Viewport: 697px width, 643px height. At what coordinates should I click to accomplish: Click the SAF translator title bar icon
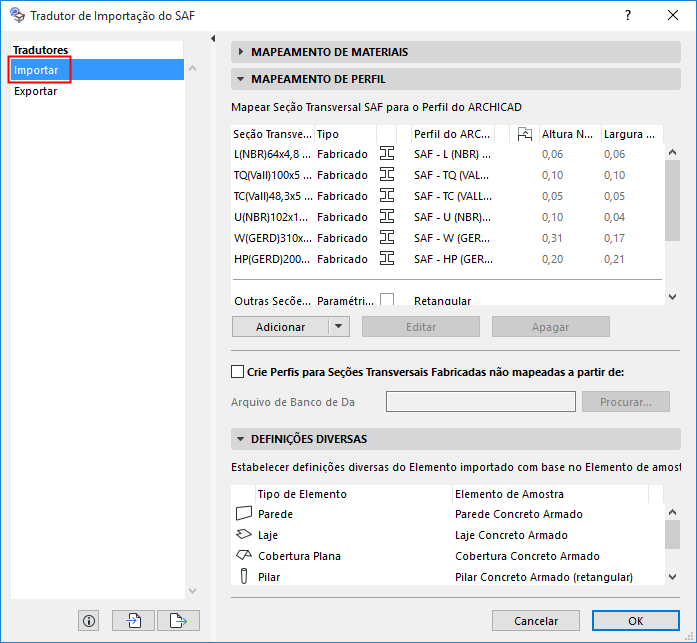17,16
